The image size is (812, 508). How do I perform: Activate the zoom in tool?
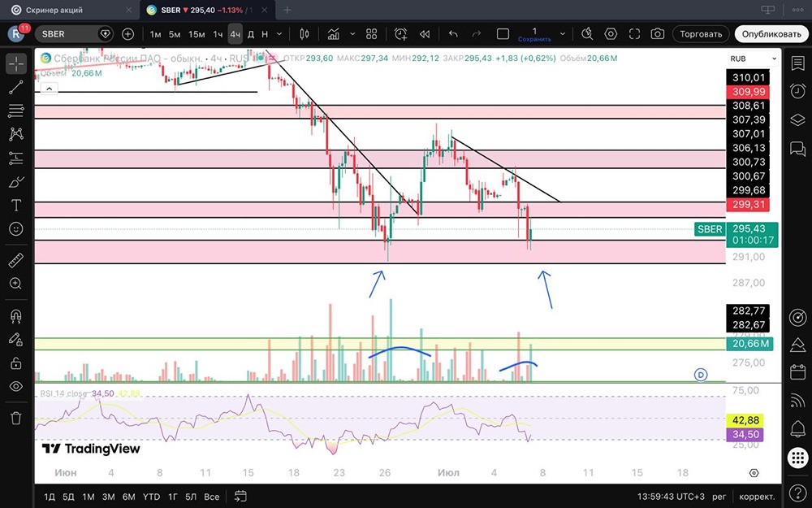pyautogui.click(x=16, y=283)
